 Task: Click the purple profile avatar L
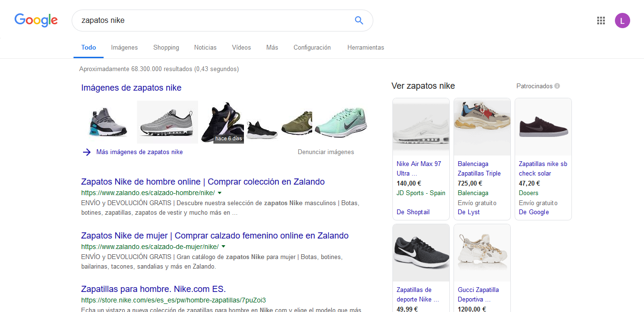622,21
